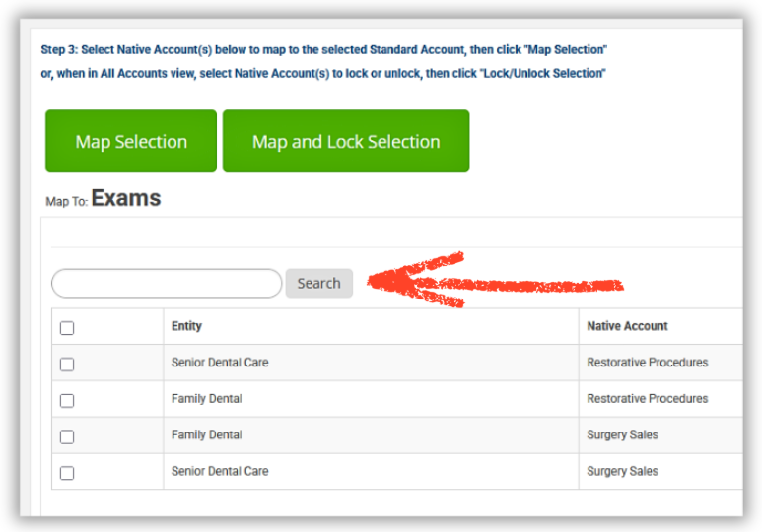Click Surgery Sales cell for Family Dental
The width and height of the screenshot is (762, 532).
click(622, 435)
